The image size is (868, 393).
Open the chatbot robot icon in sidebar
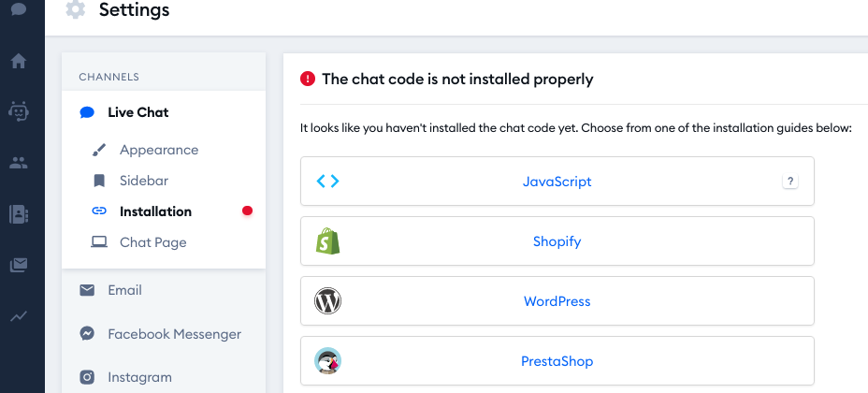click(19, 111)
